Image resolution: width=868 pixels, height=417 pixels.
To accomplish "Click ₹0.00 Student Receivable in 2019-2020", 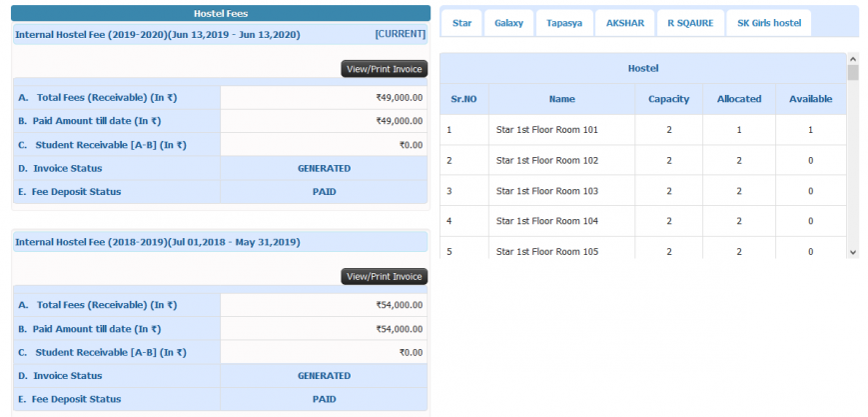I will click(411, 145).
